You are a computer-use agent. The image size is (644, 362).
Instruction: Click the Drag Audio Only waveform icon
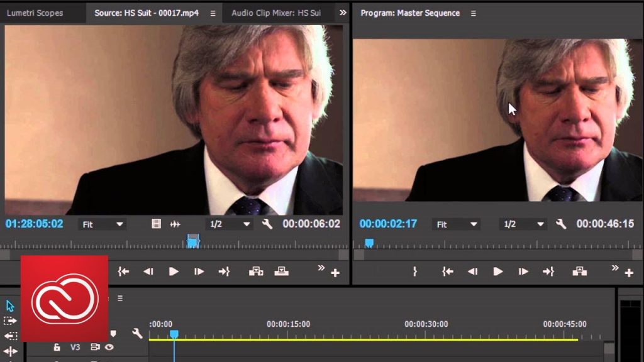coord(175,224)
